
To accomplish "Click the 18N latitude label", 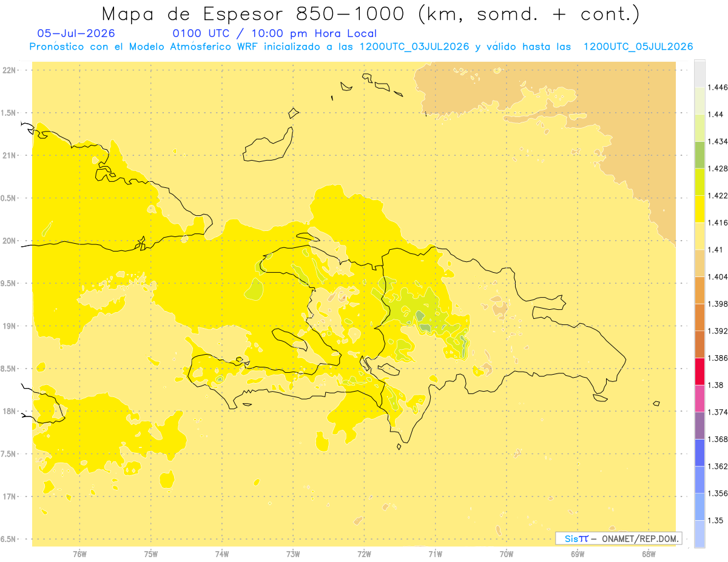I will (x=9, y=411).
